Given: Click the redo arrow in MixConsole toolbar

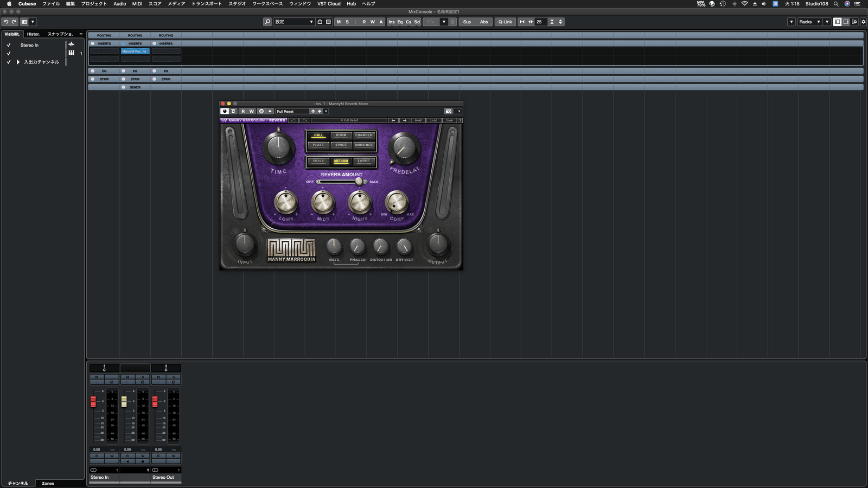Looking at the screenshot, I should click(14, 22).
